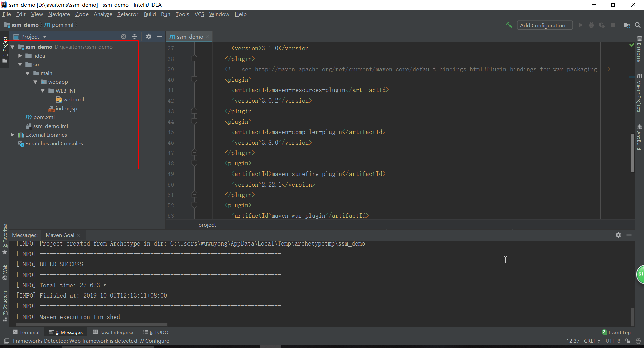The height and width of the screenshot is (348, 644).
Task: Click Add Configuration button
Action: tap(544, 25)
